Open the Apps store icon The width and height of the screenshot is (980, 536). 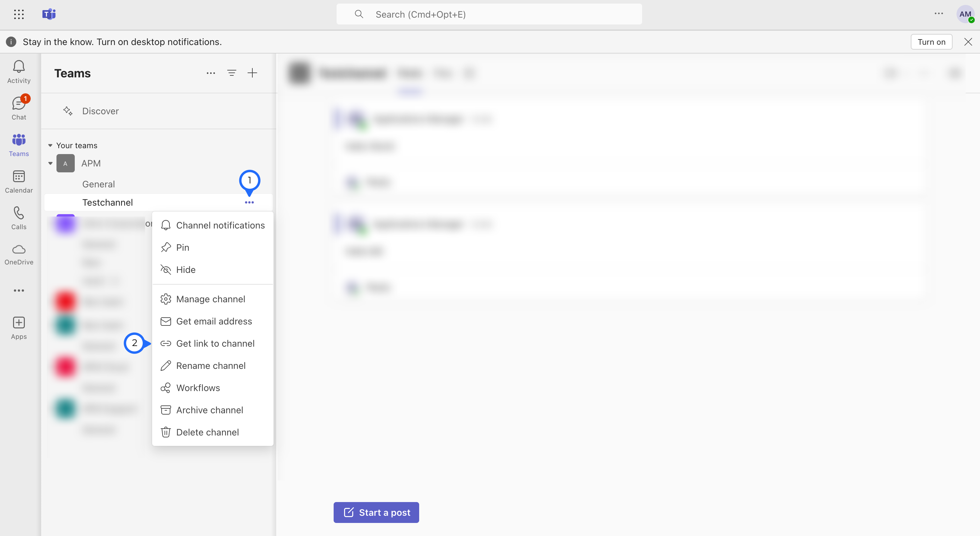tap(19, 327)
